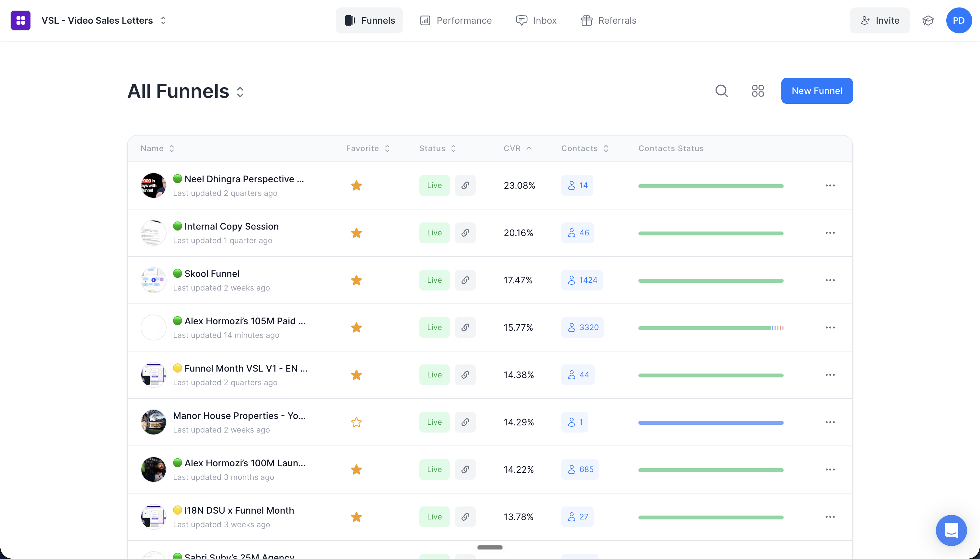Open the Referrals tab
The image size is (980, 559).
pyautogui.click(x=608, y=20)
